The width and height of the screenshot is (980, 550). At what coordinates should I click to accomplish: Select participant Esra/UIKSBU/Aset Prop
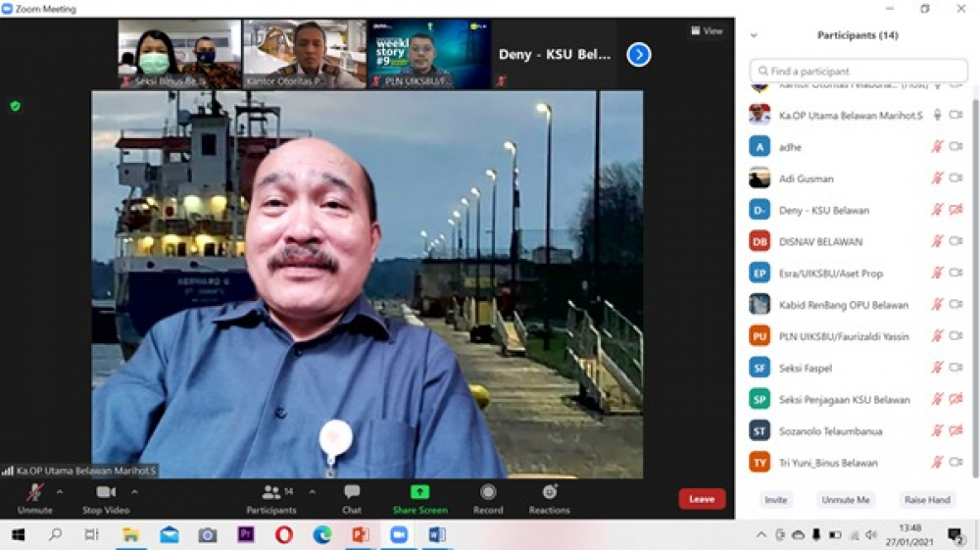[858, 274]
